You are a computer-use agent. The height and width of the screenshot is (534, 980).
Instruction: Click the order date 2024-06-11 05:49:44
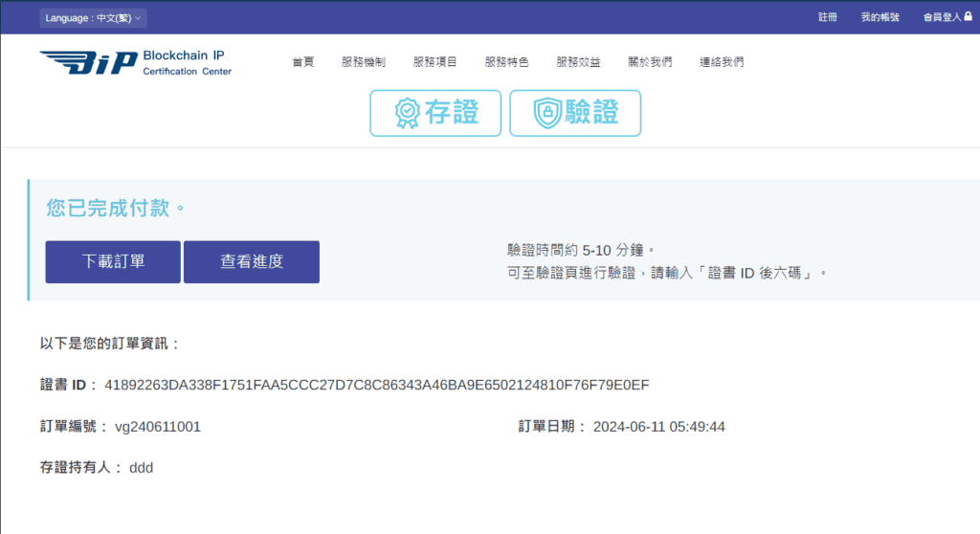tap(658, 427)
